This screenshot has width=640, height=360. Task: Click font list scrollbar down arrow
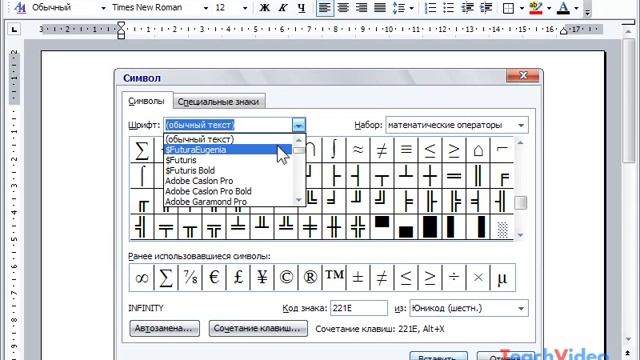[x=299, y=200]
